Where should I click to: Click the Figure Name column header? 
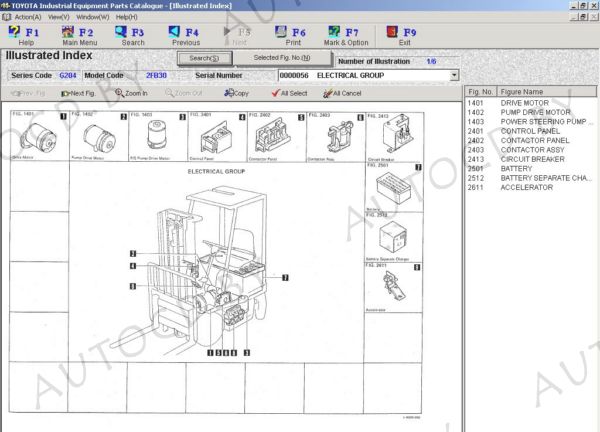(546, 92)
